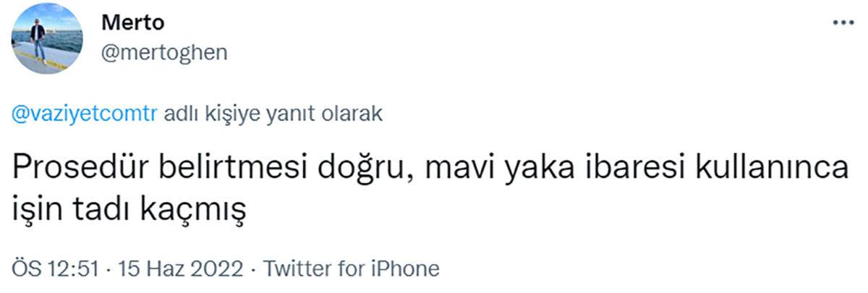Image resolution: width=868 pixels, height=293 pixels.
Task: Open the "Twitter for iPhone" source link
Action: pos(352,269)
